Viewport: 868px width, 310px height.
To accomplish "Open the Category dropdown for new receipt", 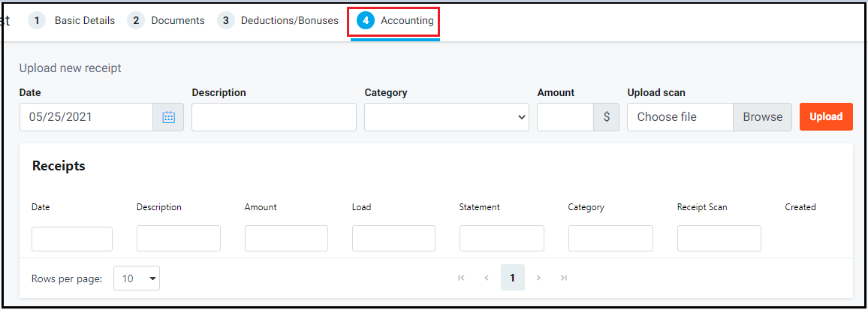I will coord(447,117).
